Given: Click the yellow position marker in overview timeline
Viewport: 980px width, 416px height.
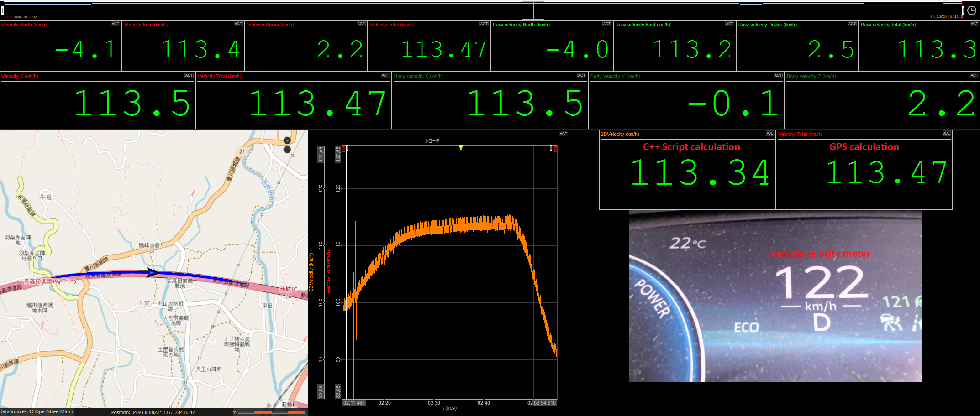Looking at the screenshot, I should click(533, 10).
